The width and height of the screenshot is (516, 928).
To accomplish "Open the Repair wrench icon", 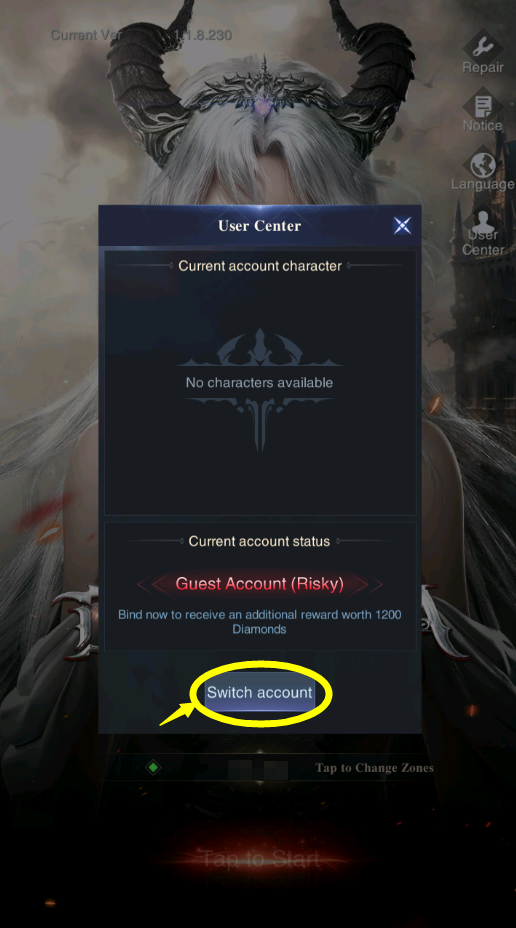I will tap(483, 47).
